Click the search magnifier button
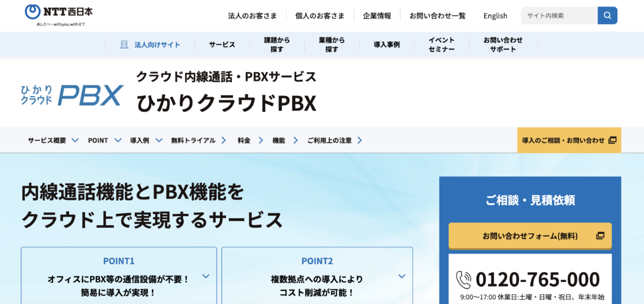The image size is (644, 304). pos(608,16)
